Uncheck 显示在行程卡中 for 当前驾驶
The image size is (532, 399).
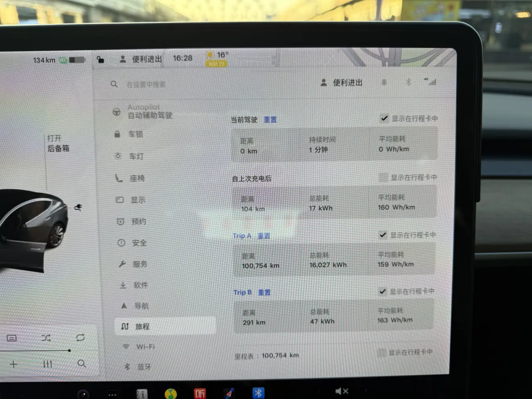tap(384, 118)
